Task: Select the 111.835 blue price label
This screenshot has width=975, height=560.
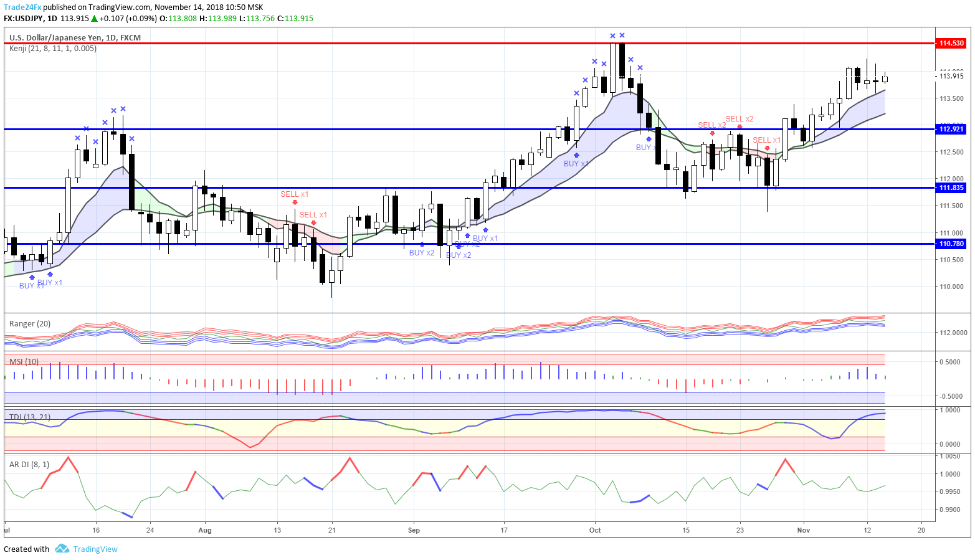Action: (x=951, y=187)
